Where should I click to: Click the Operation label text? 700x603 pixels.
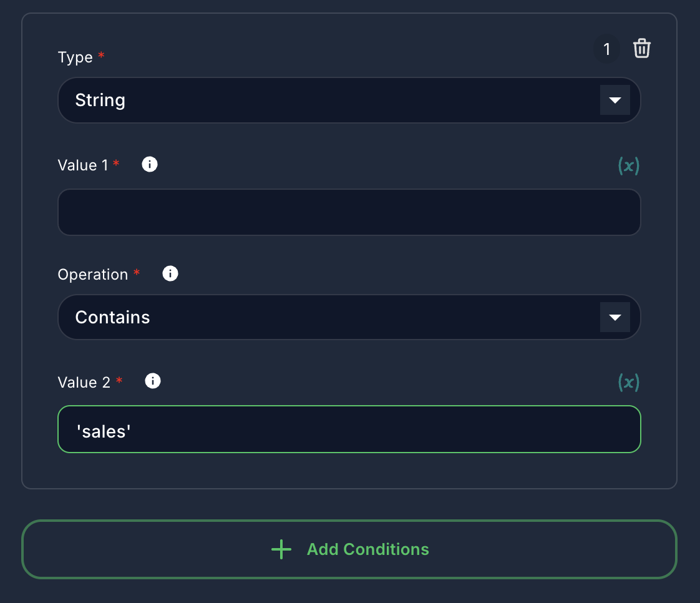[93, 274]
